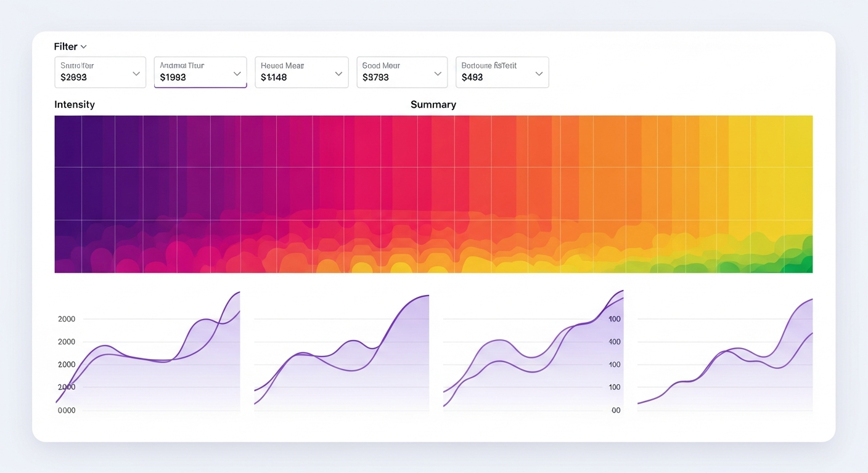Select the Intensity heading

coord(74,105)
